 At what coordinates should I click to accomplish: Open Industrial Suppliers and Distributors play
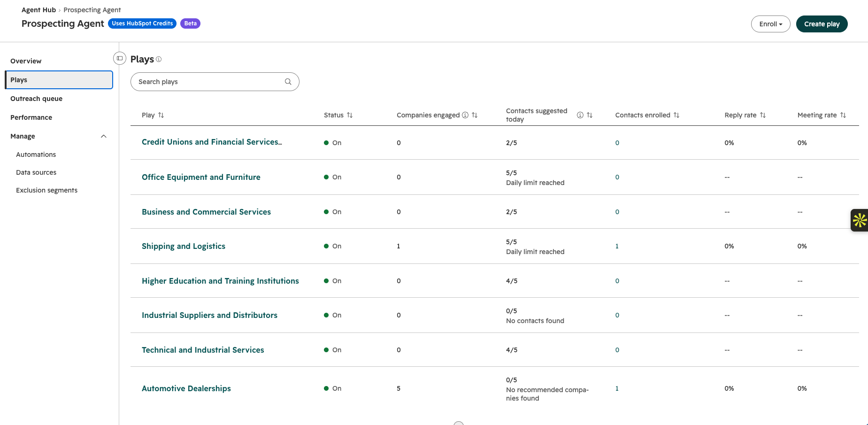209,315
